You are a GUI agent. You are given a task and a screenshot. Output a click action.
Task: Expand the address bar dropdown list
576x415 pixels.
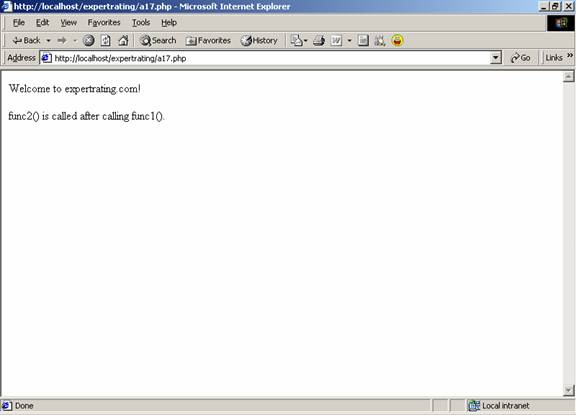point(496,58)
